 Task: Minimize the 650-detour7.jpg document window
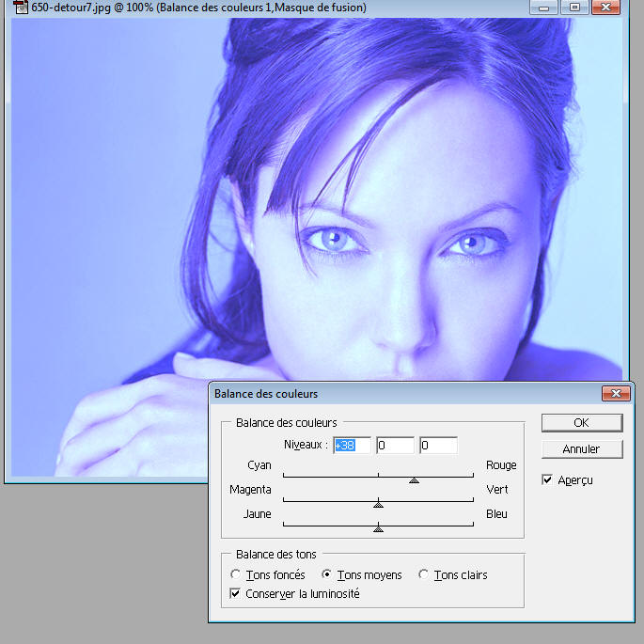click(543, 8)
